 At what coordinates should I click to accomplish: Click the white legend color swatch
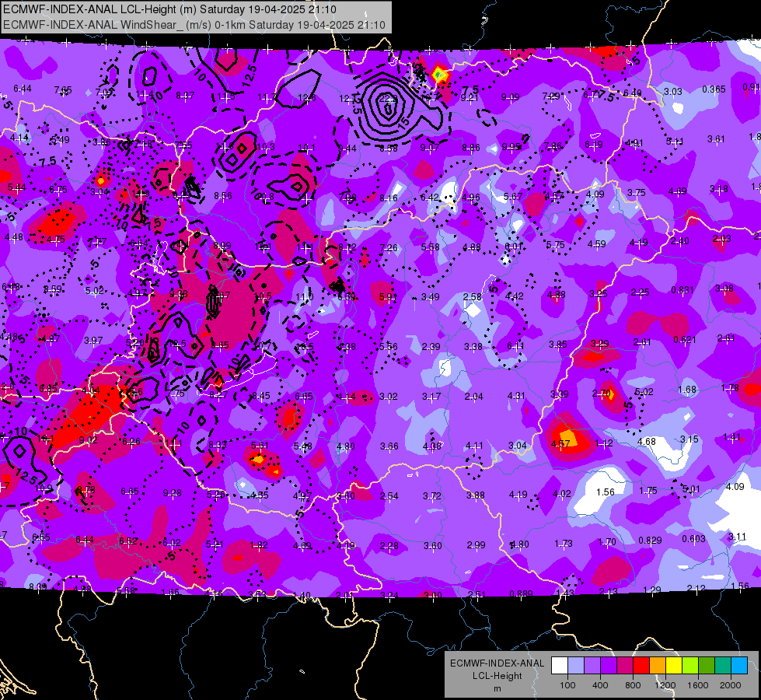560,666
